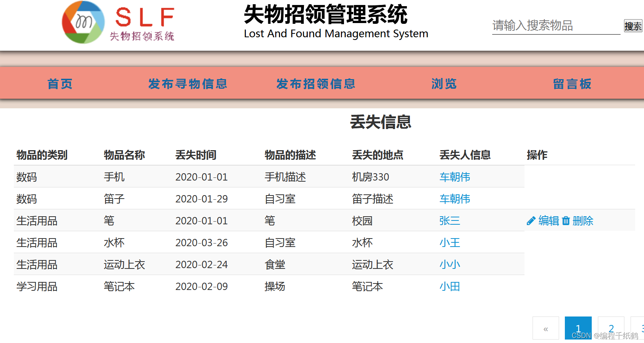Click 编辑 link for the 笔 item
Screen dimensions: 644x343
pyautogui.click(x=548, y=221)
